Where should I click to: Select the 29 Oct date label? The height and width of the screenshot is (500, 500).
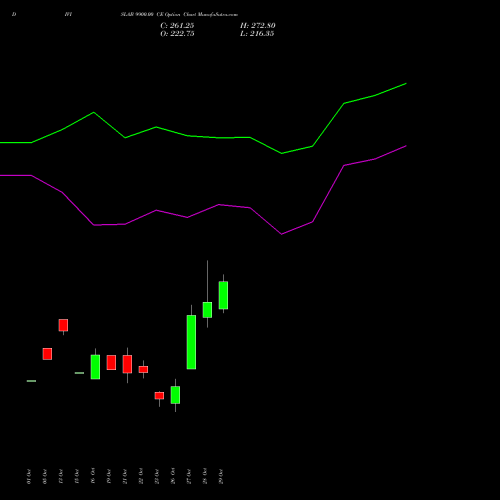coord(221,476)
